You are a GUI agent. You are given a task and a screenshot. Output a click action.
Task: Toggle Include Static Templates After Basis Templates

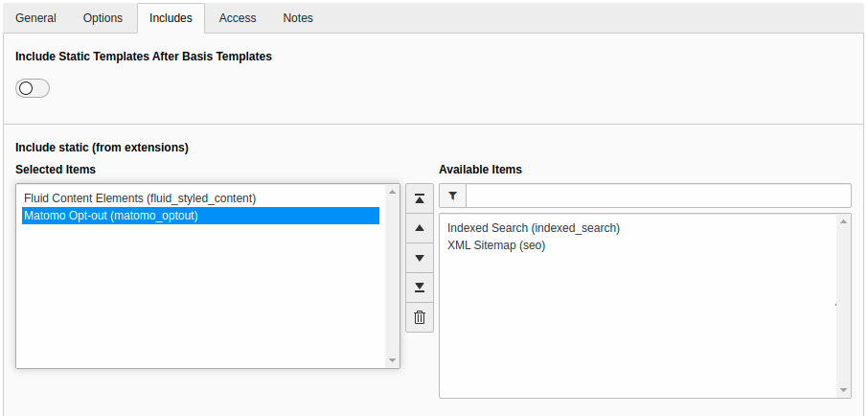33,88
